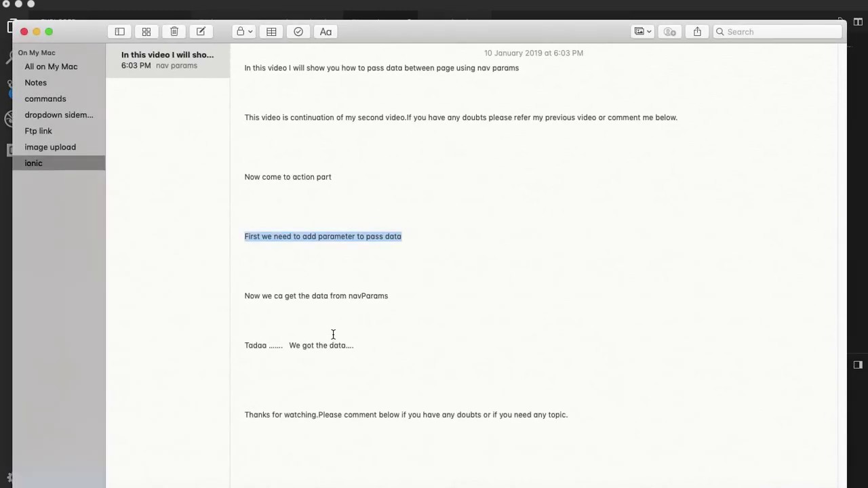The width and height of the screenshot is (868, 488).
Task: Select the 'In this video I will sho...' note
Action: (x=167, y=60)
